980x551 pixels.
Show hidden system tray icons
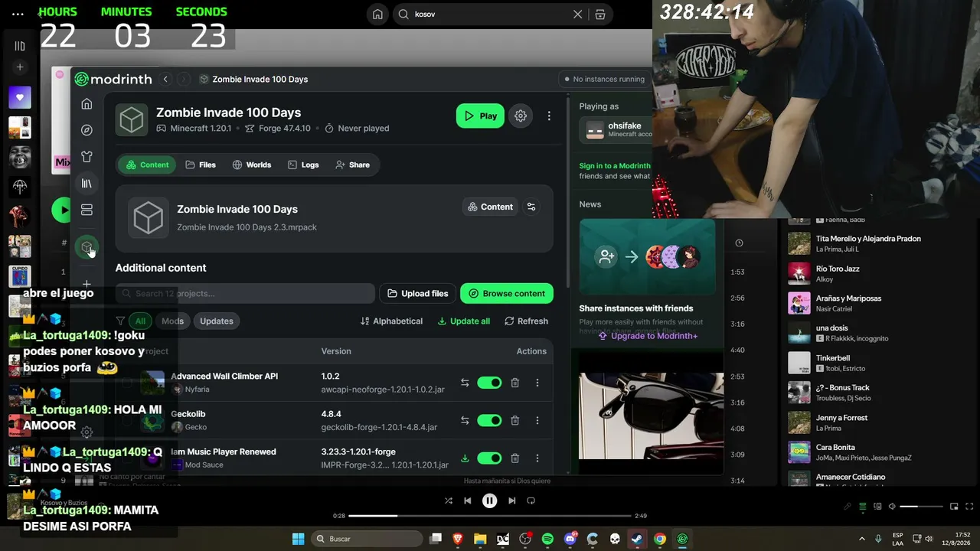pos(862,539)
